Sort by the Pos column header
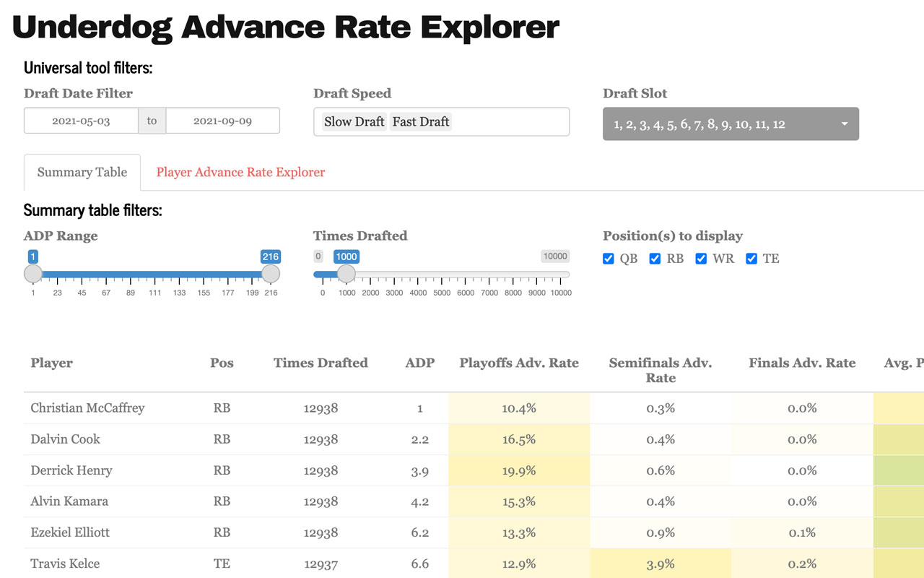Viewport: 924px width, 578px height. (x=222, y=363)
